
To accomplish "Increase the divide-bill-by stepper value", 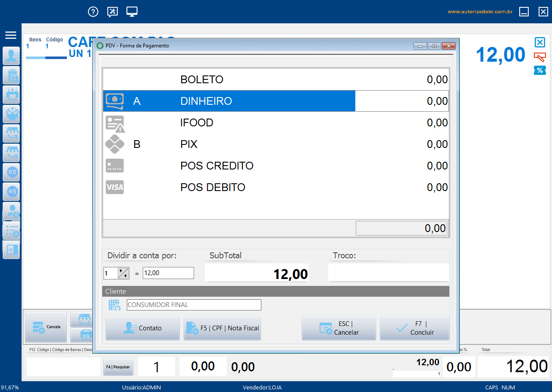I will coord(121,270).
